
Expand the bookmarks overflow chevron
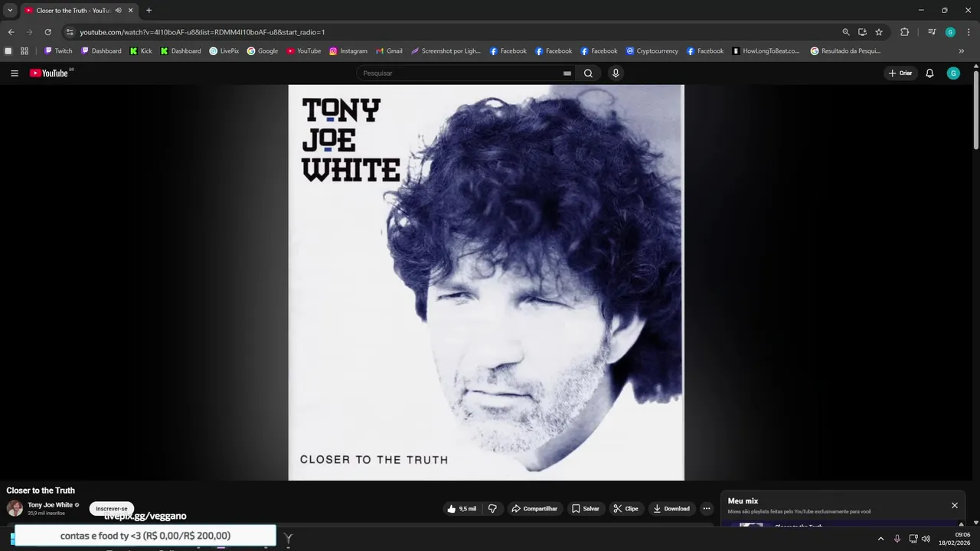pos(962,51)
